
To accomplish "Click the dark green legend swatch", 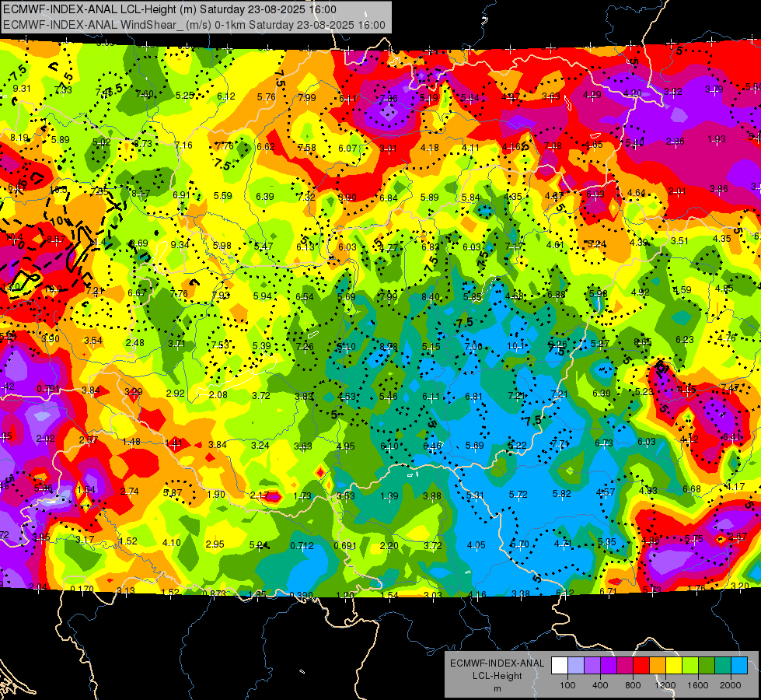I will point(706,666).
